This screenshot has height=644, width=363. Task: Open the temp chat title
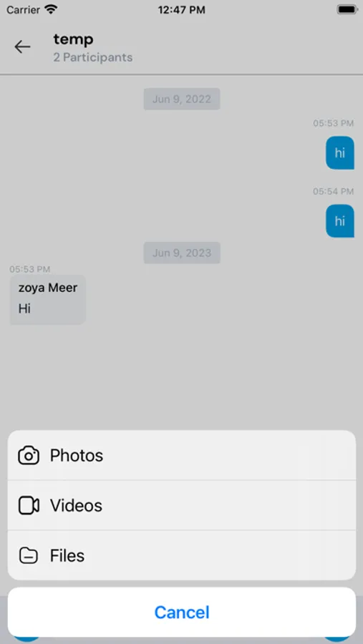pos(73,39)
